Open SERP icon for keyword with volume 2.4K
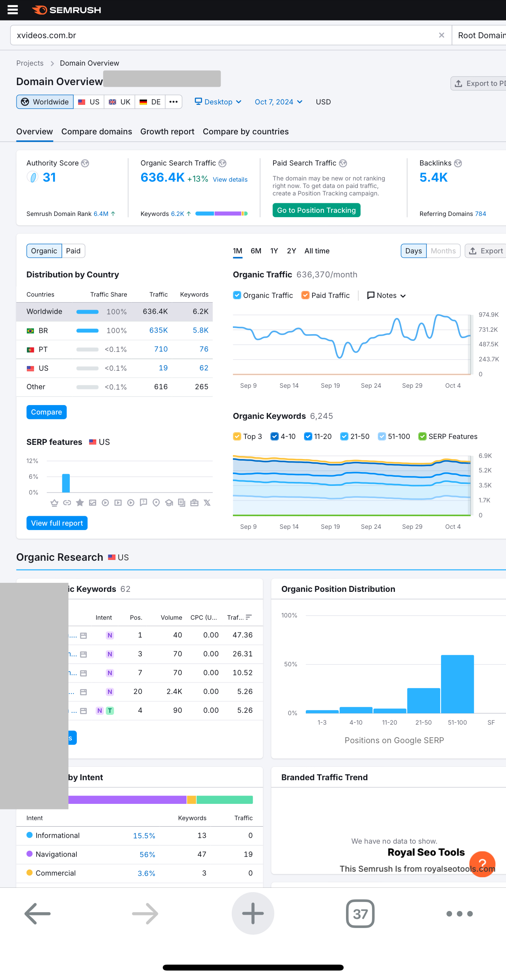 pos(84,692)
